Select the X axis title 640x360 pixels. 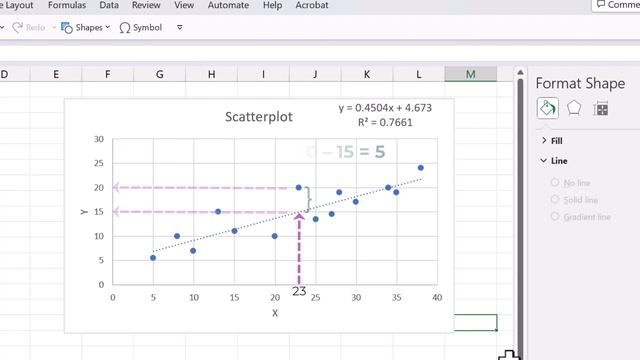click(275, 313)
